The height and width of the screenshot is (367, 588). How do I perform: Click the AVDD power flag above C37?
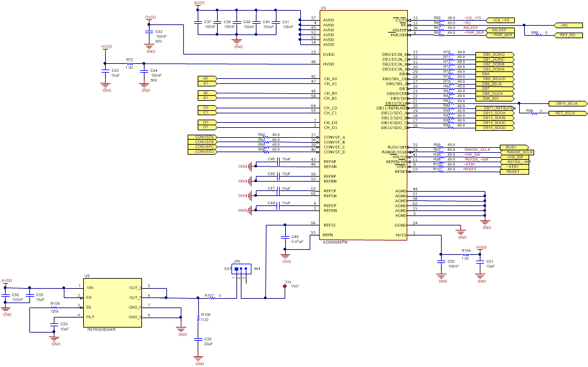(199, 5)
